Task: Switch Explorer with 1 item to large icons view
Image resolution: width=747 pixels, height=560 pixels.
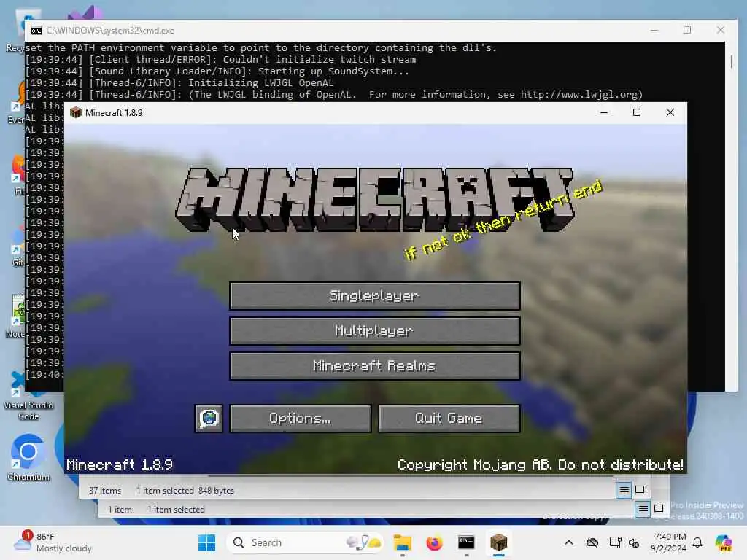Action: point(659,509)
